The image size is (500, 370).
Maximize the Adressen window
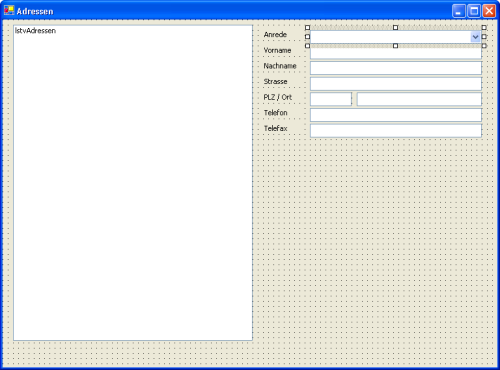tap(474, 11)
